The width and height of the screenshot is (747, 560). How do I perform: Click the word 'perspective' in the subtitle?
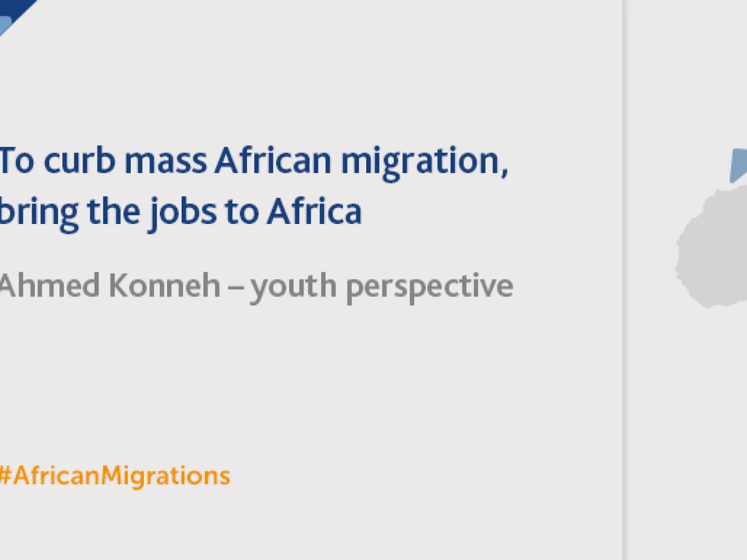(429, 287)
